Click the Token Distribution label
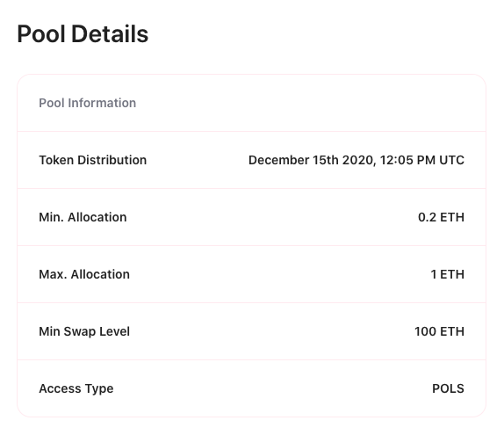504x435 pixels. point(92,160)
